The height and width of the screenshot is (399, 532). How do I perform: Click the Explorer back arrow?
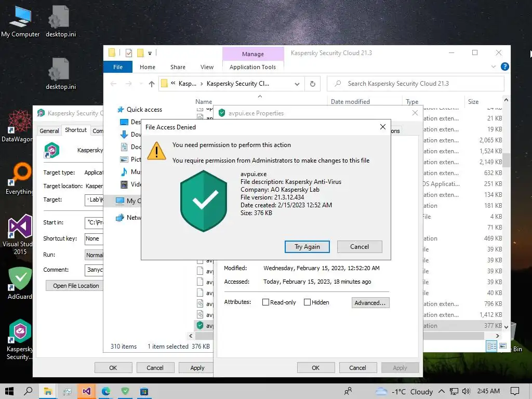(x=114, y=84)
